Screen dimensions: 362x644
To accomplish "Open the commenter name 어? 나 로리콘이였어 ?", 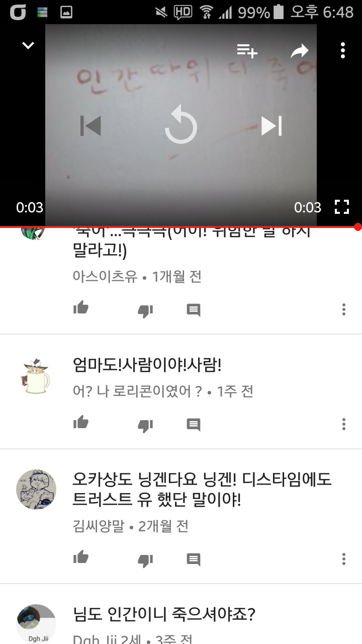I will click(x=138, y=391).
